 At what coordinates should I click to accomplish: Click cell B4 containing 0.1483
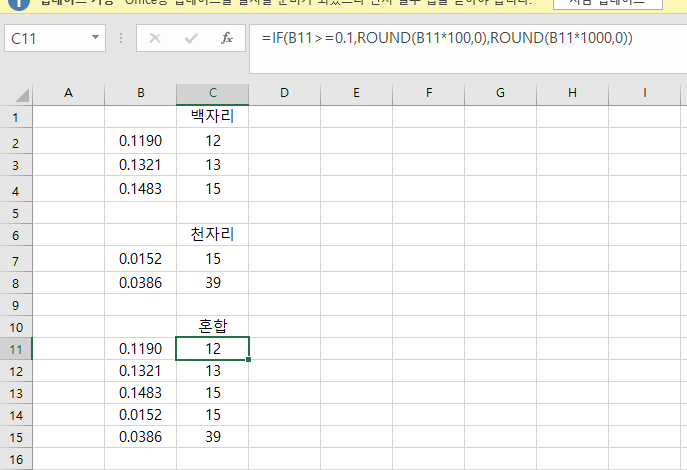[141, 189]
